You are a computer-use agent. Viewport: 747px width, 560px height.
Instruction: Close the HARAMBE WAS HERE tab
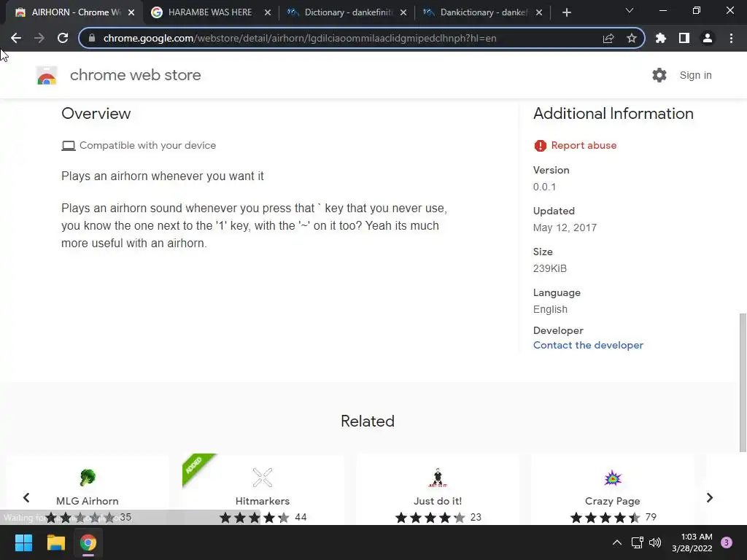(x=268, y=12)
